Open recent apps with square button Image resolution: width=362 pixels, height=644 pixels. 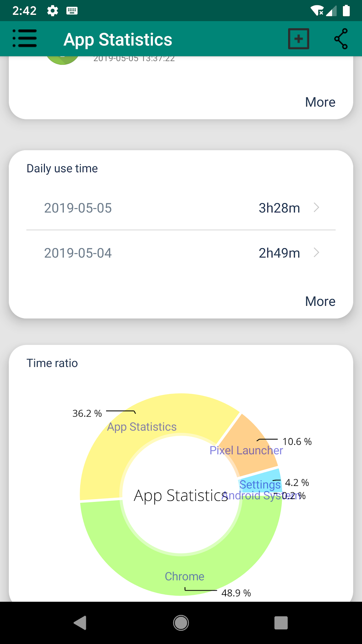click(x=281, y=623)
